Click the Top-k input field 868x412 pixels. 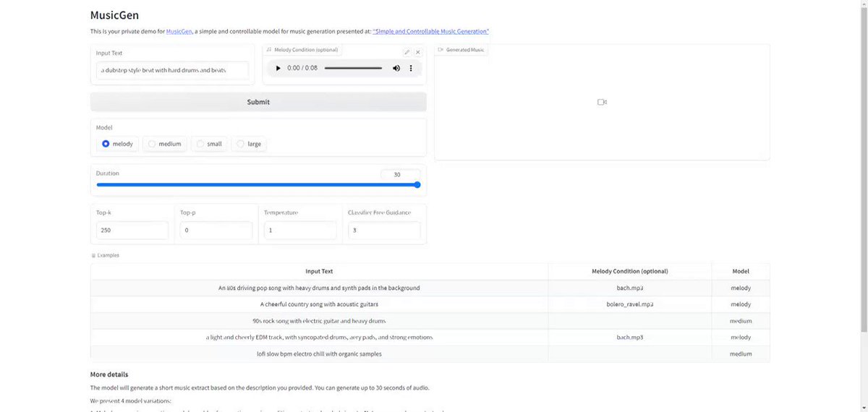click(132, 230)
